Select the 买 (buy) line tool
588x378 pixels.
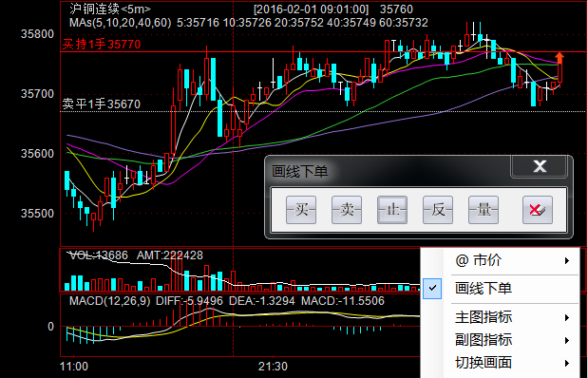(301, 210)
